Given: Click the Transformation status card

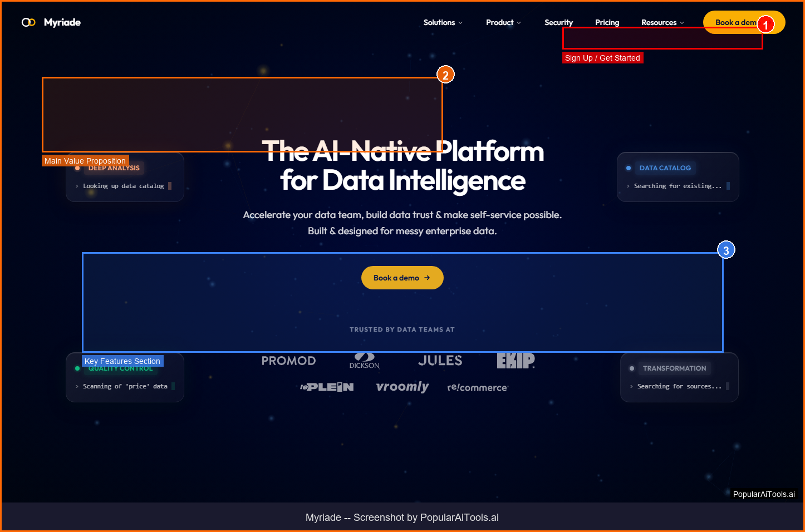Looking at the screenshot, I should (x=679, y=377).
